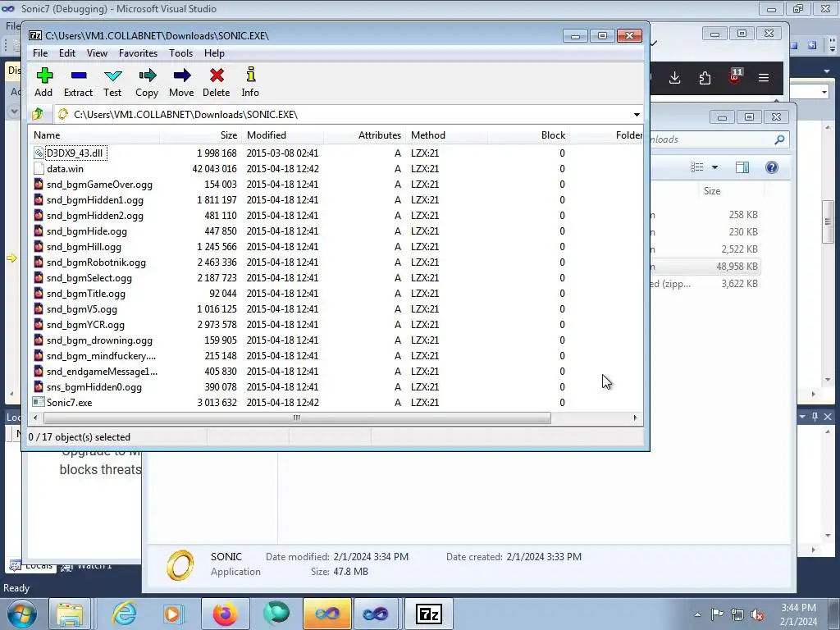Image resolution: width=840 pixels, height=630 pixels.
Task: Open the Explorer view options dropdown arrow
Action: click(714, 167)
